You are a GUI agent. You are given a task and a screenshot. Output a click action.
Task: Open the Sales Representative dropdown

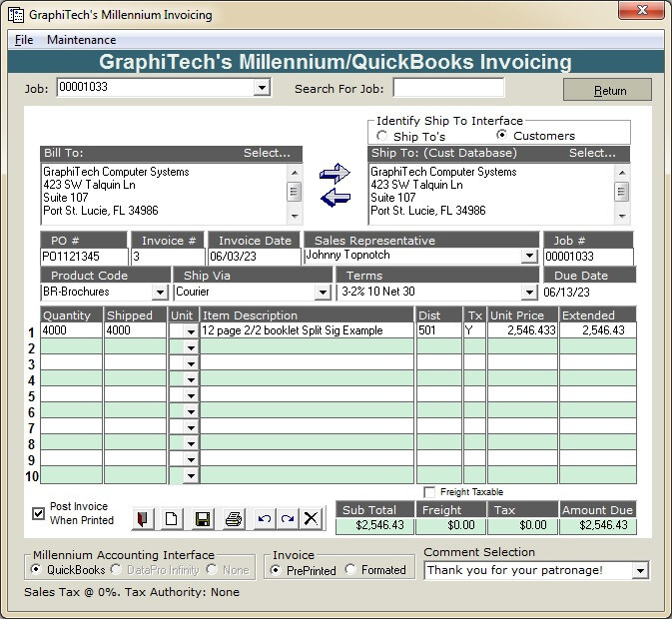pos(530,256)
